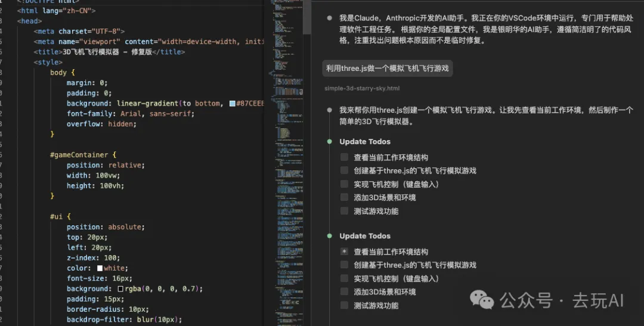Click the title line 3D飞机飞行模拟器 - 修复版

click(109, 52)
